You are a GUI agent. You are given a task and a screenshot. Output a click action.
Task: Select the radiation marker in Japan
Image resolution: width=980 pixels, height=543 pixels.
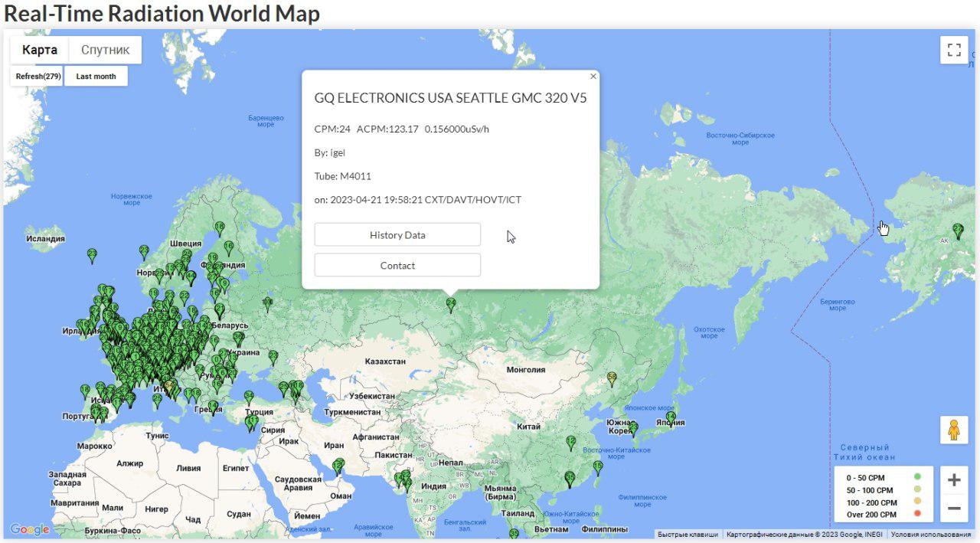point(671,419)
